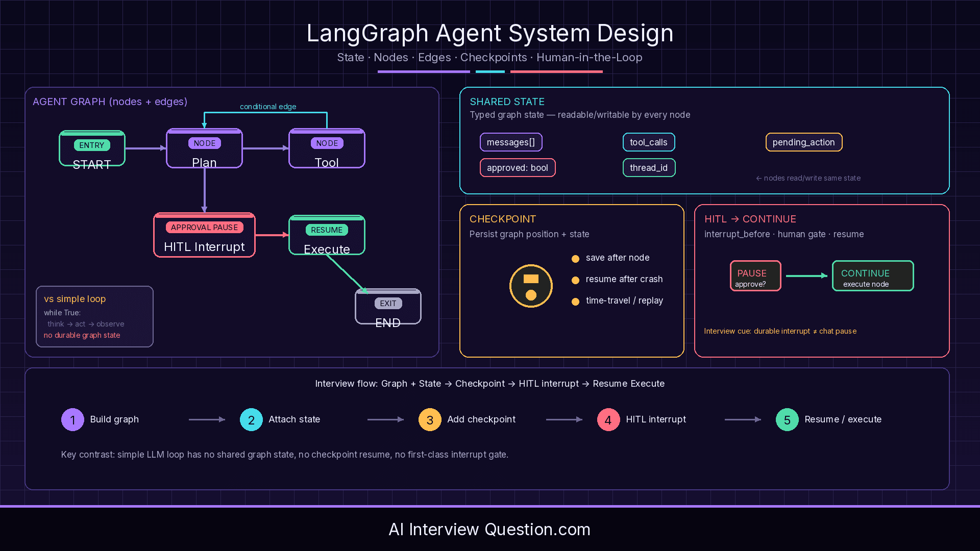Click the CHECKPOINT heading

click(503, 219)
